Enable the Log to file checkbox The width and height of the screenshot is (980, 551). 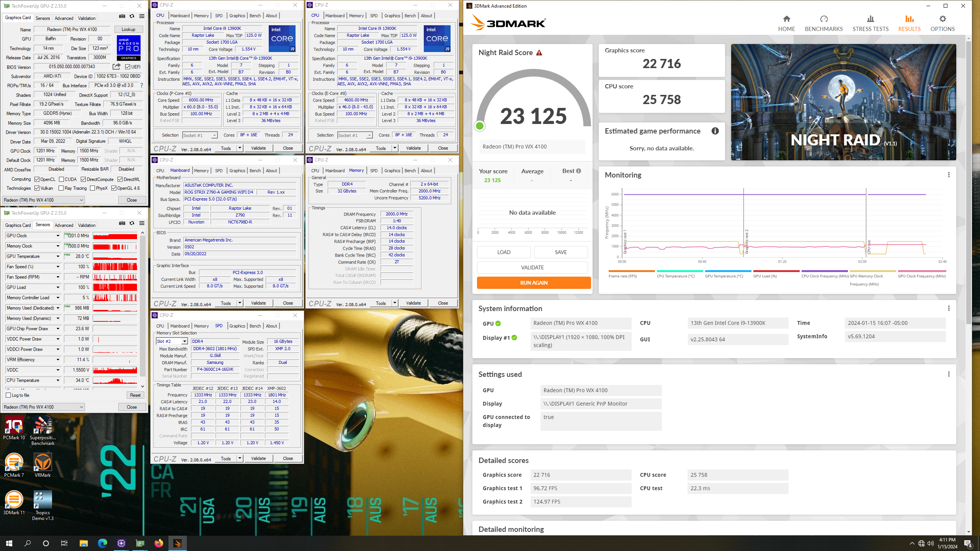coord(8,395)
